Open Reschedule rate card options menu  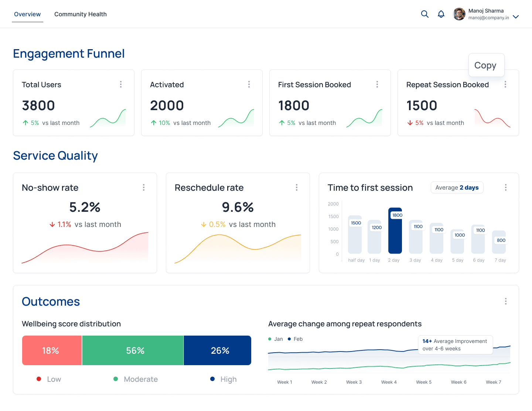pos(297,187)
